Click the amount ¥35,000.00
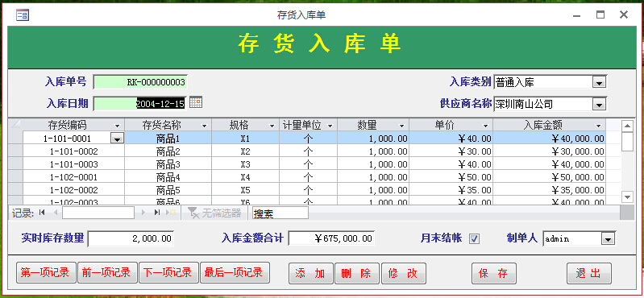This screenshot has height=298, width=644. tap(550, 190)
